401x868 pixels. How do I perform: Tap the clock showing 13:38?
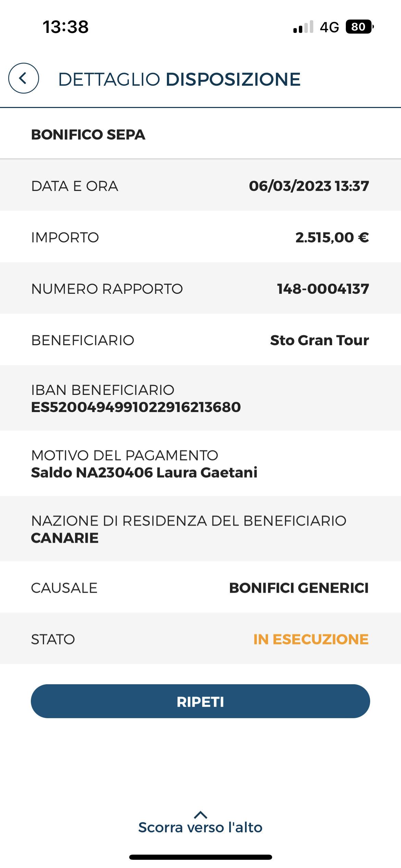pyautogui.click(x=65, y=27)
